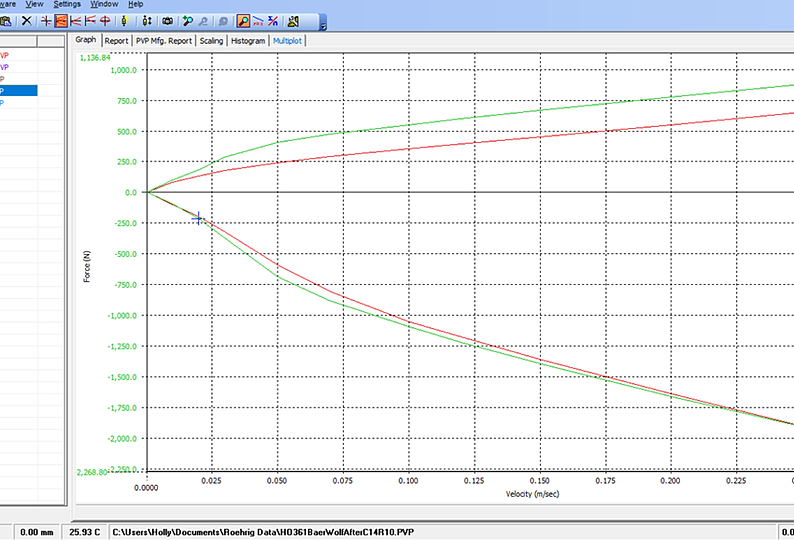Click the blue crosshair cursor on the graph
Viewport: 794px width, 540px height.
pos(198,219)
